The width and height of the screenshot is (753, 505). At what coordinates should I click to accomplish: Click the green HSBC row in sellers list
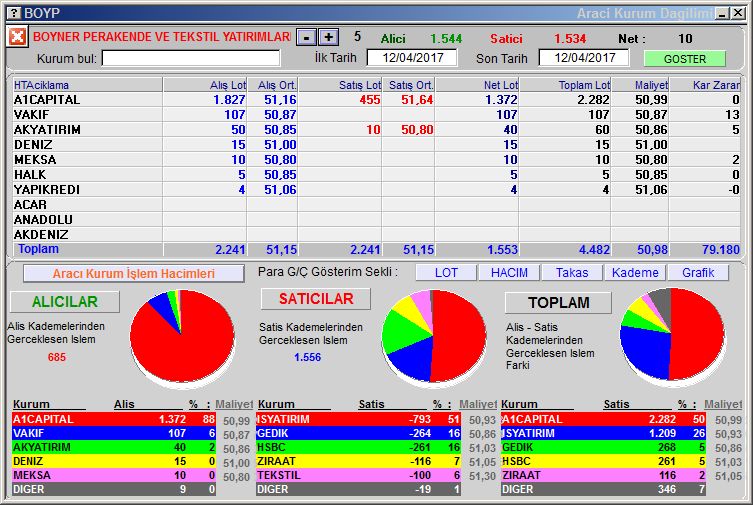358,447
